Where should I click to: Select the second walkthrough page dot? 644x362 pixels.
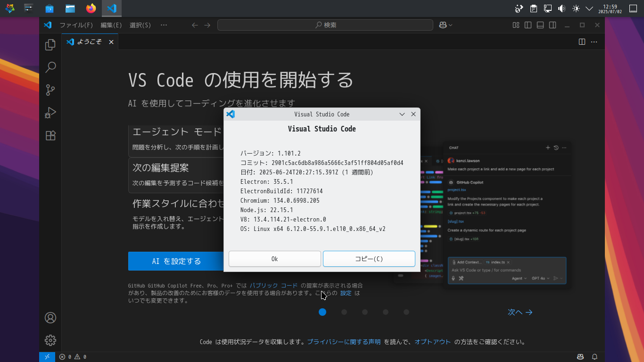[344, 312]
